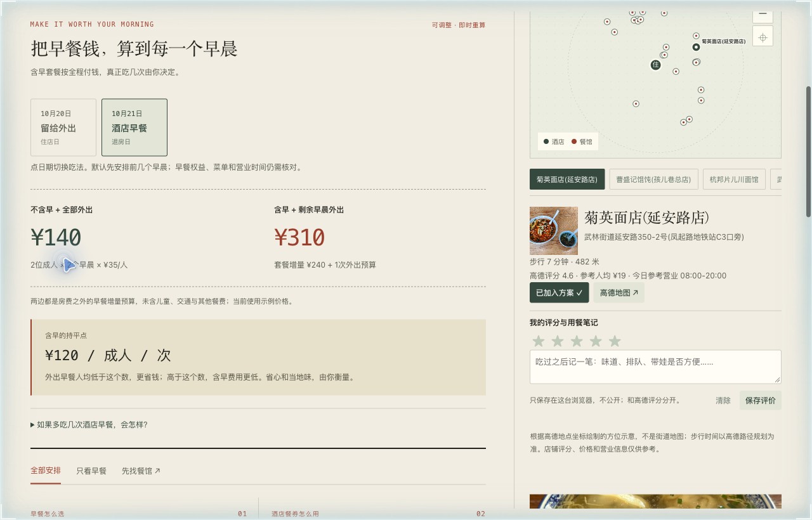Click the ¥120 / 成人 / 次 break-even value

[108, 355]
